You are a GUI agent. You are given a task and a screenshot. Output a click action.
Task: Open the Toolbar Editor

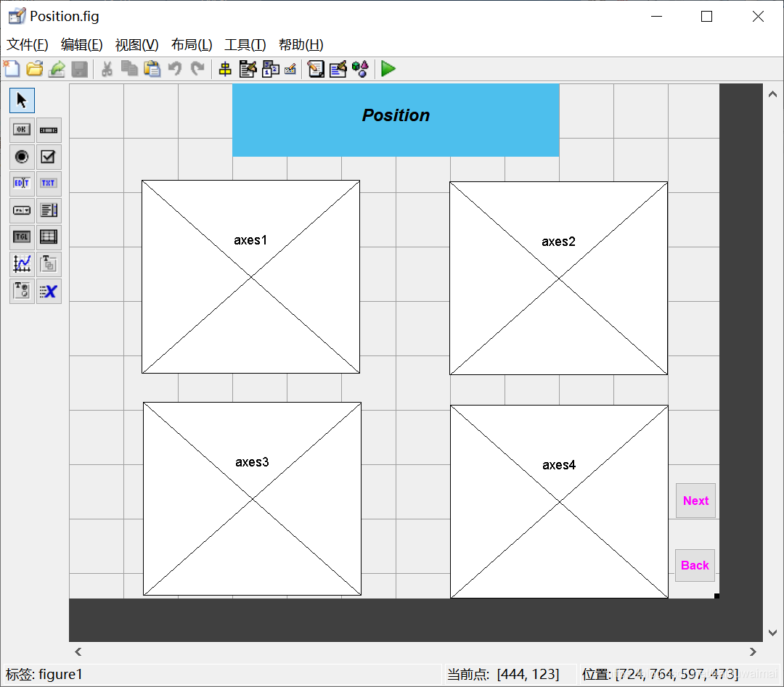click(290, 69)
